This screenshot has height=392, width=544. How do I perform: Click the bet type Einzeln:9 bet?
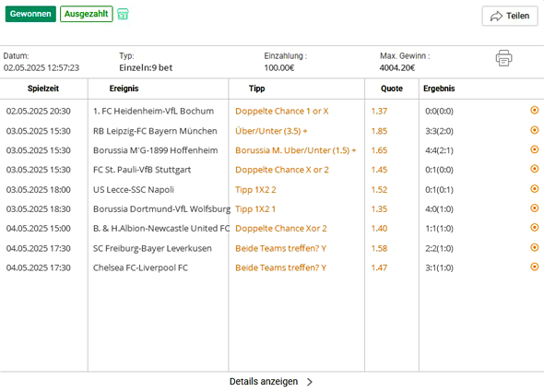tap(146, 67)
